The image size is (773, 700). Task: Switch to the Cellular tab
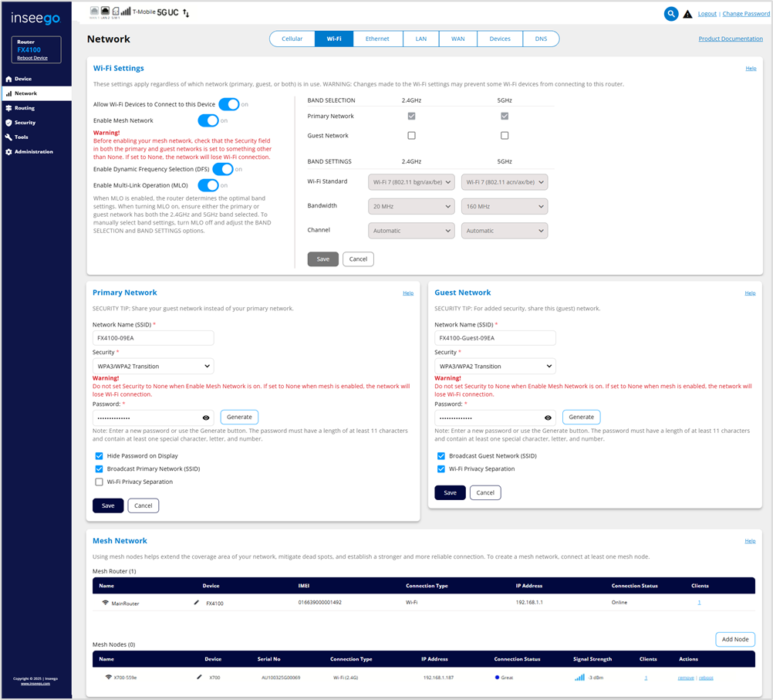pos(292,39)
